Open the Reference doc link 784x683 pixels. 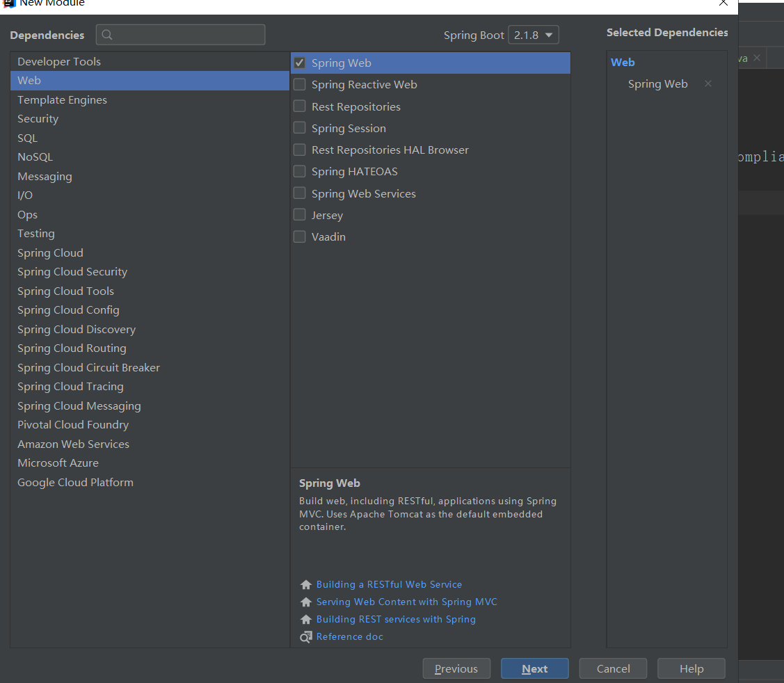click(x=349, y=636)
